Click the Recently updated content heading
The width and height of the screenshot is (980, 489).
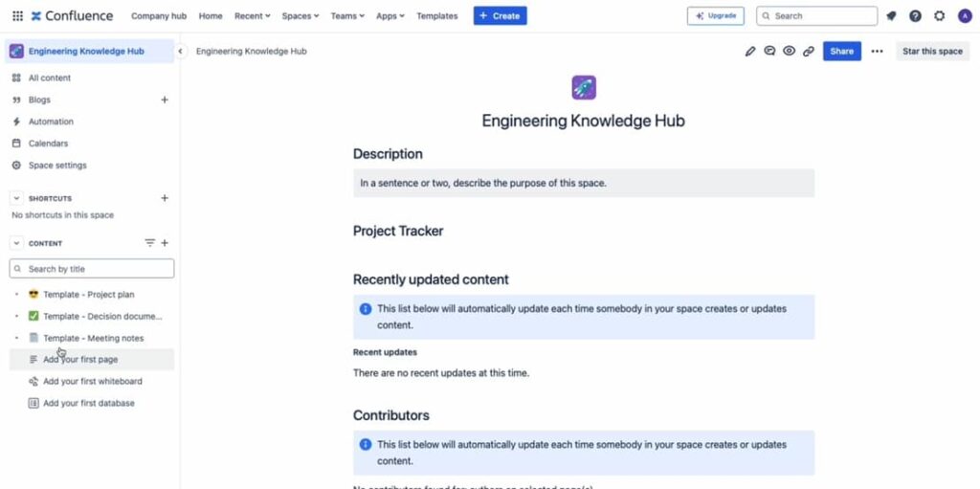point(431,279)
